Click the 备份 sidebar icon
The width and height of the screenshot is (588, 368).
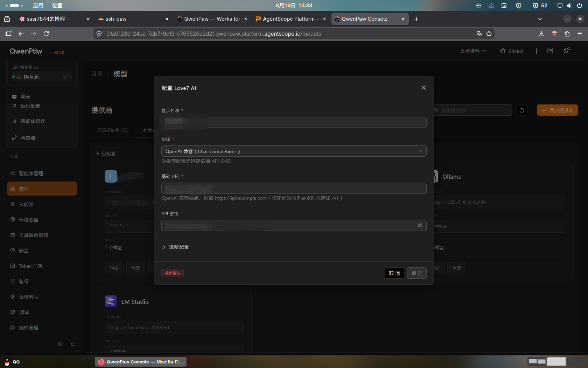[x=13, y=281]
